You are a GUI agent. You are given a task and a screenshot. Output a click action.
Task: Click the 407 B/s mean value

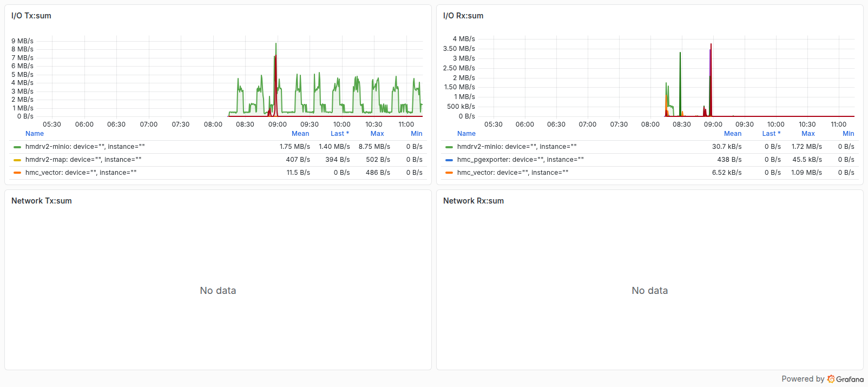click(x=298, y=160)
